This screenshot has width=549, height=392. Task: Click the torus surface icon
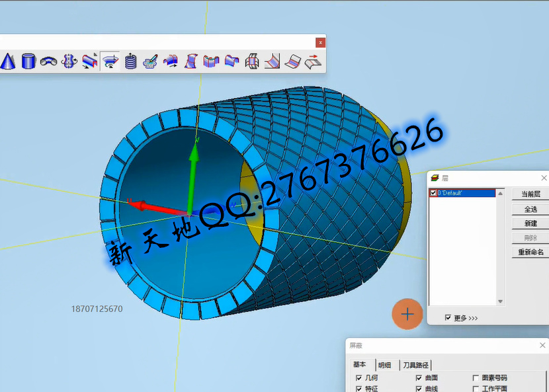click(x=48, y=61)
